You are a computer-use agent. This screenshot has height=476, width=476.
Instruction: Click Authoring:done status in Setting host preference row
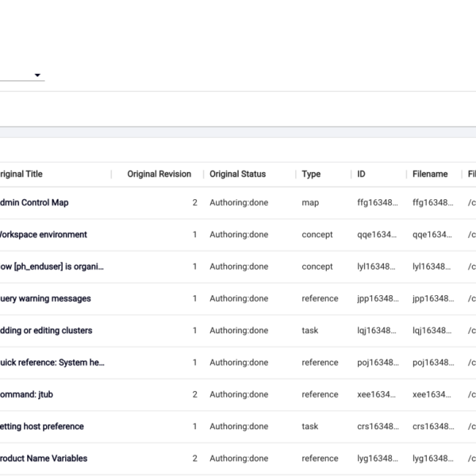(x=239, y=426)
